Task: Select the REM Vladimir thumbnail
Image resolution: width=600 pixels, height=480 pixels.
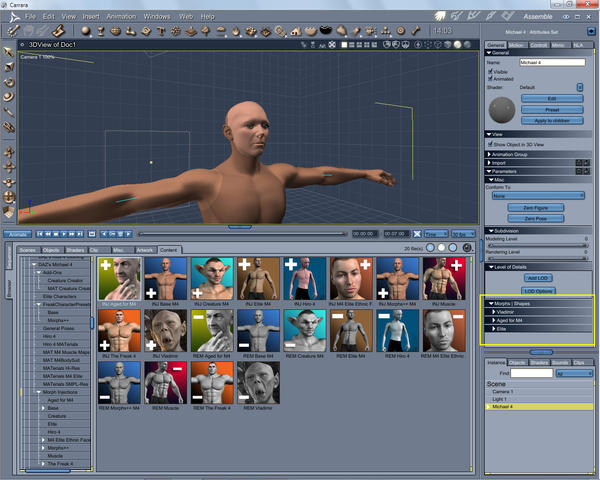Action: pyautogui.click(x=258, y=383)
